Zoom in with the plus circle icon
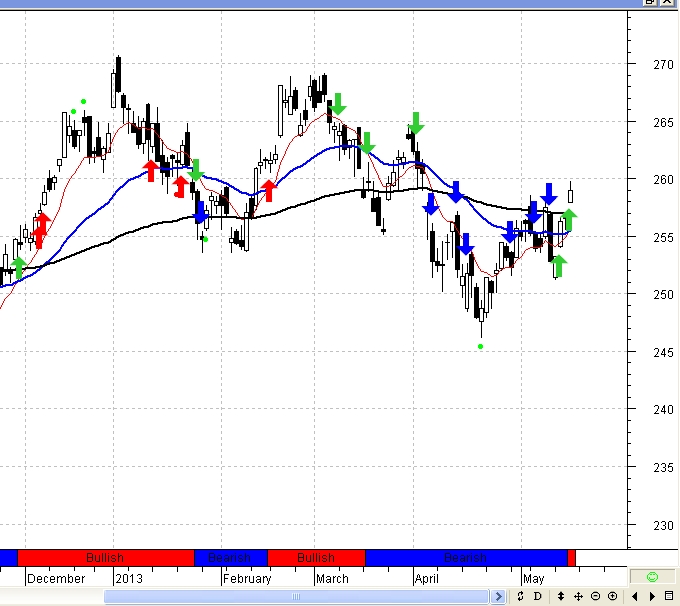The image size is (680, 606). pyautogui.click(x=612, y=597)
